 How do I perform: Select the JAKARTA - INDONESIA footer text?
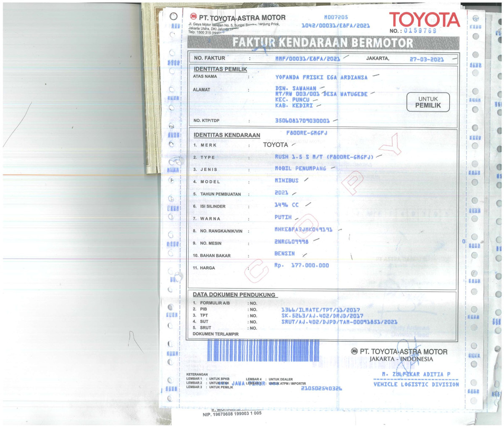[x=401, y=359]
